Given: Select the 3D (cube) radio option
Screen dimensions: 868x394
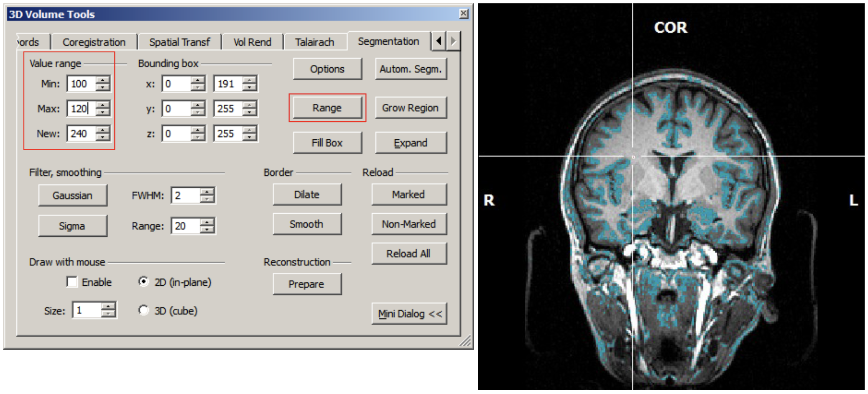Looking at the screenshot, I should [x=143, y=310].
